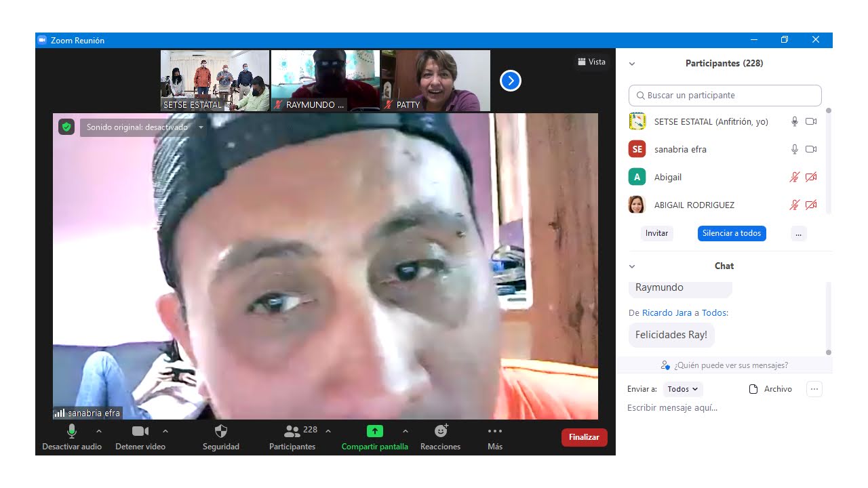Click sanabria efra camera icon
The height and width of the screenshot is (488, 868).
click(811, 149)
